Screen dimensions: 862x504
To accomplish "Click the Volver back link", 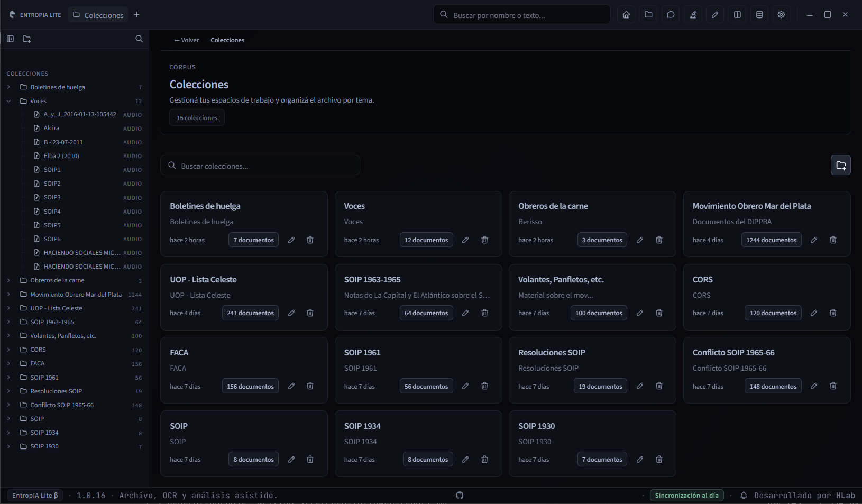I will 187,40.
